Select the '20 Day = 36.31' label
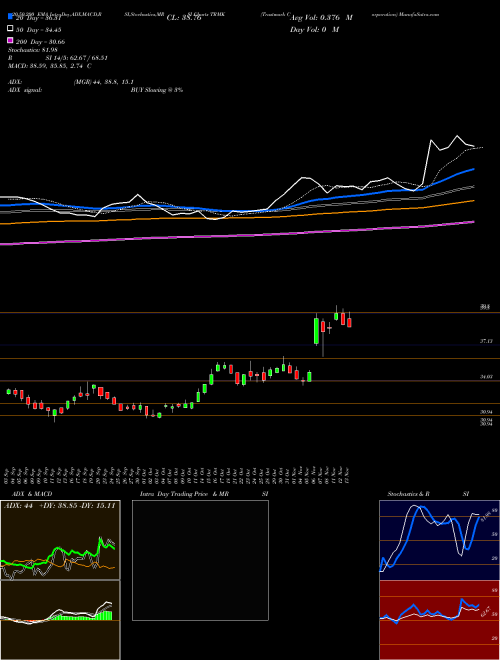 pos(39,18)
